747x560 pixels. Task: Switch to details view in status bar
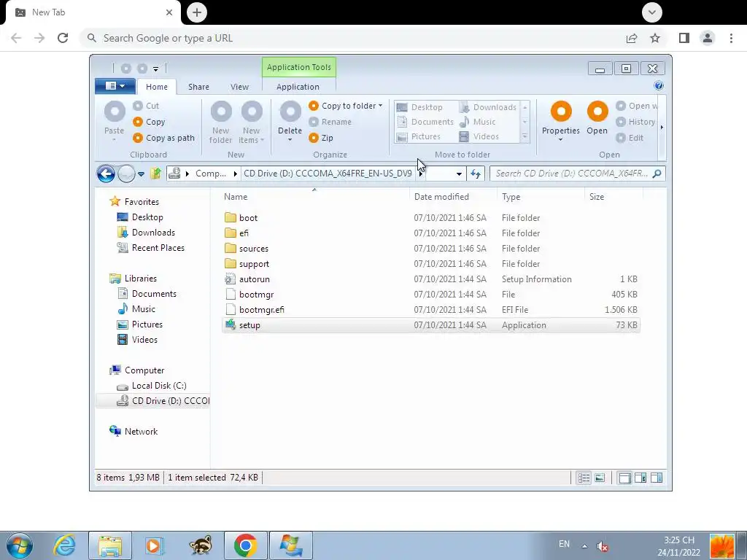[584, 478]
